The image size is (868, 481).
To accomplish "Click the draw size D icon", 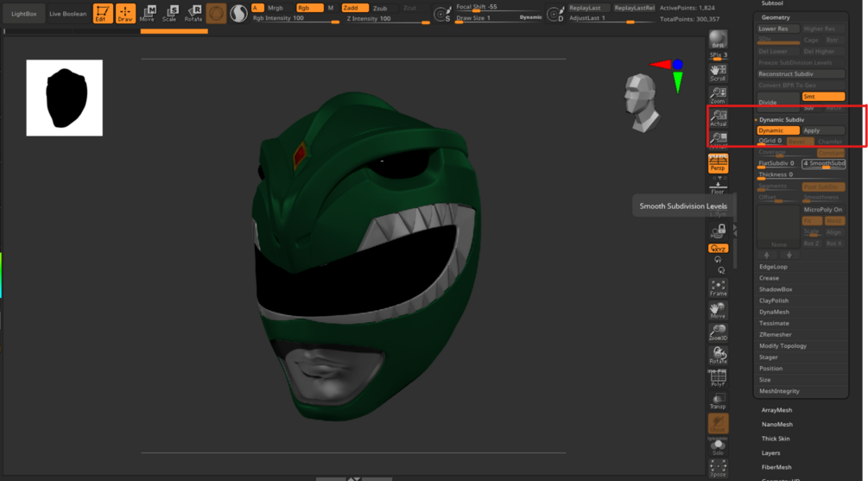I will 554,14.
